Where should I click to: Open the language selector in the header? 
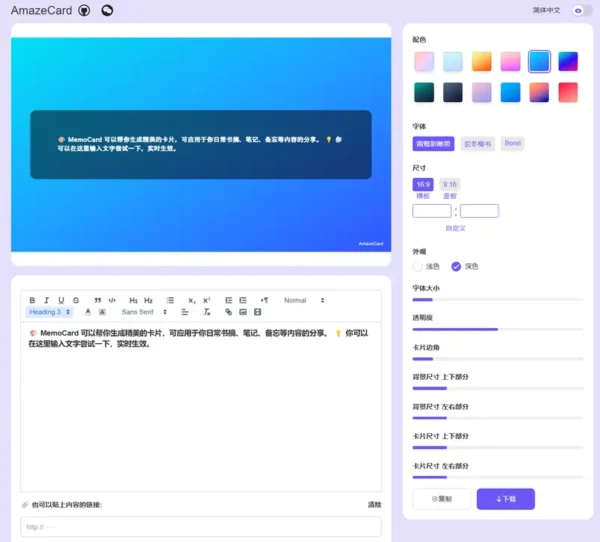(x=546, y=10)
